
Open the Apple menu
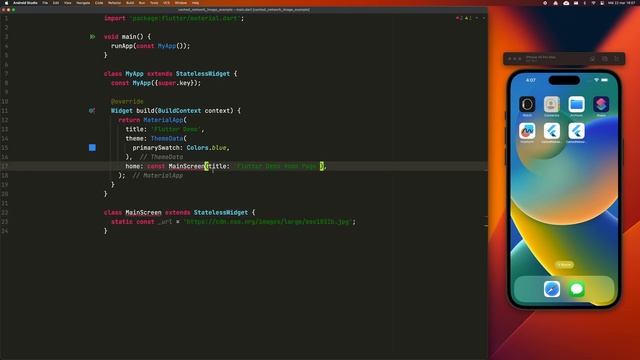click(x=6, y=3)
